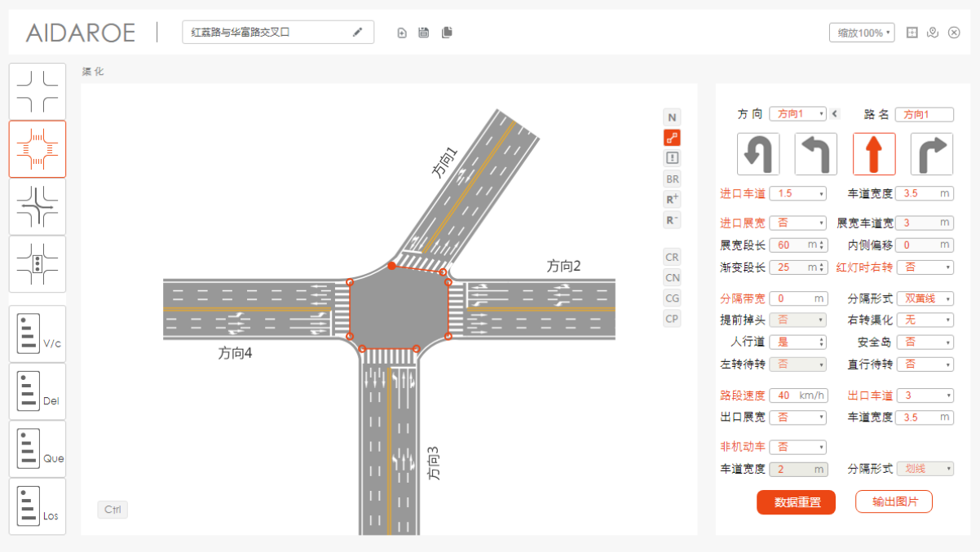Click the save file icon
980x552 pixels.
424,33
